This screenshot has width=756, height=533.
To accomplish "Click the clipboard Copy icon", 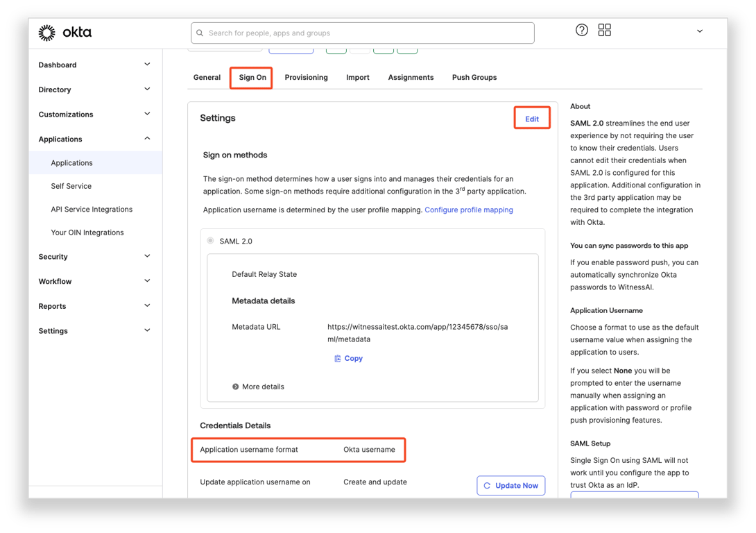I will point(338,359).
